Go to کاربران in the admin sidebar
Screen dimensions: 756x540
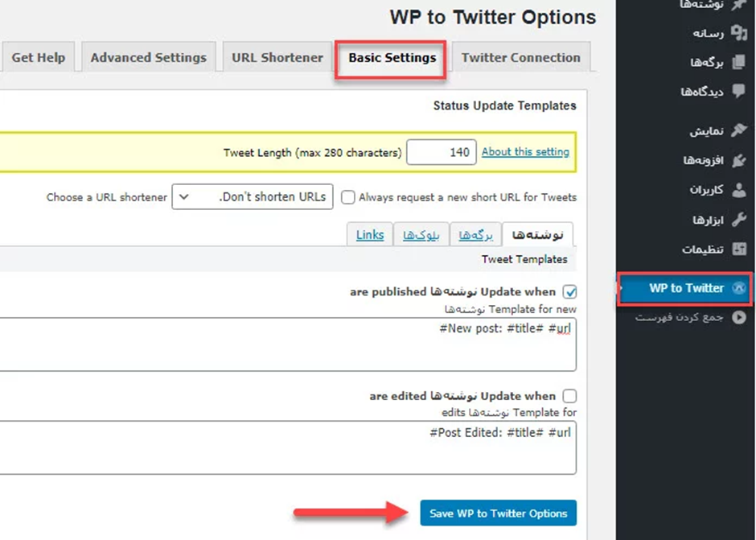[x=706, y=190]
